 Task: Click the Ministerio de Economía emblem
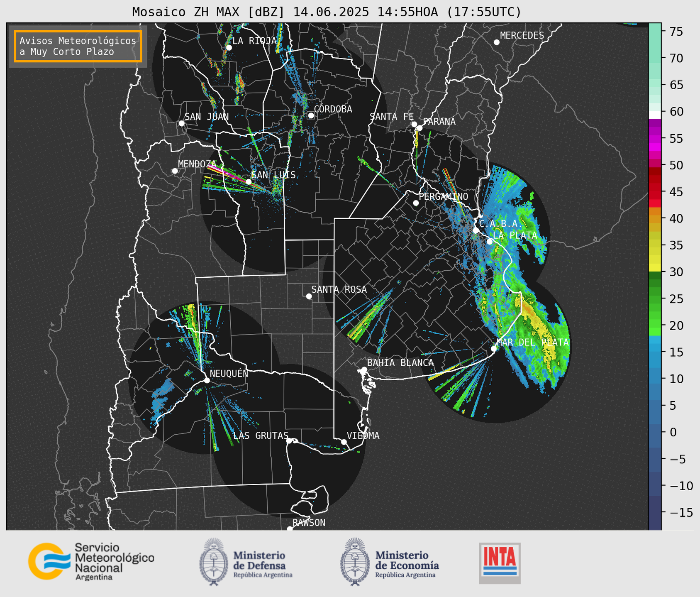[x=355, y=562]
